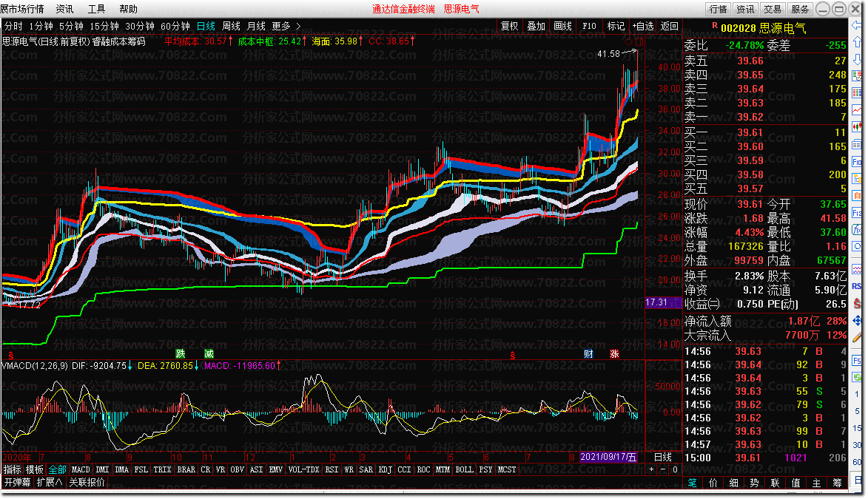Select the RSI indicator tab
The height and width of the screenshot is (499, 868).
(332, 469)
